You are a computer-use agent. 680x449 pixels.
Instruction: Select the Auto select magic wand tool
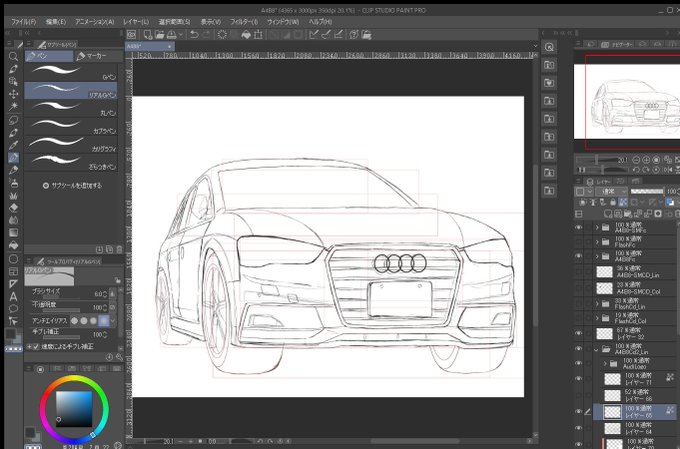[x=13, y=106]
